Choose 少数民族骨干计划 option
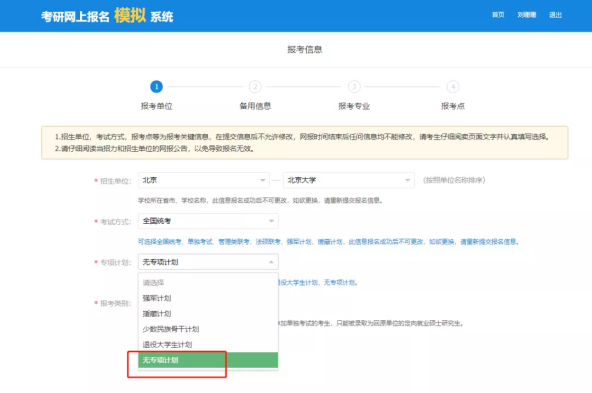 coord(208,329)
